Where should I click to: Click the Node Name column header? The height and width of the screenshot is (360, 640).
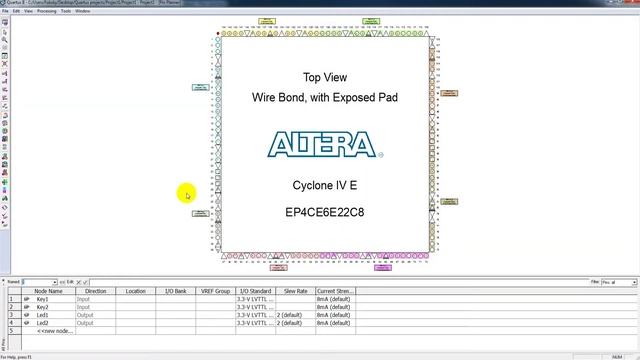pyautogui.click(x=49, y=291)
